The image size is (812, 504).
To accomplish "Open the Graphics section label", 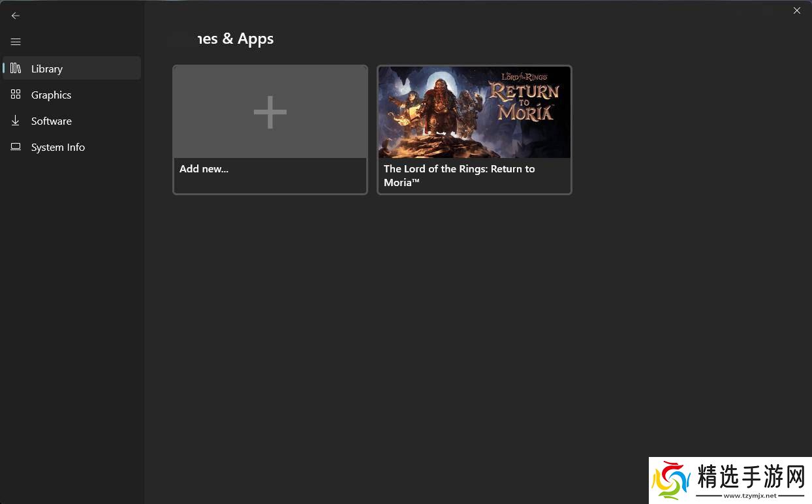I will pyautogui.click(x=51, y=95).
